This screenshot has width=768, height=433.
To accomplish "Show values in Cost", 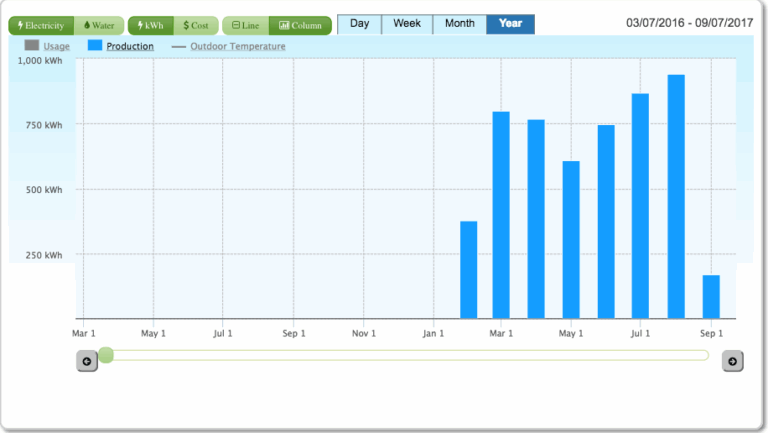I will click(x=194, y=25).
